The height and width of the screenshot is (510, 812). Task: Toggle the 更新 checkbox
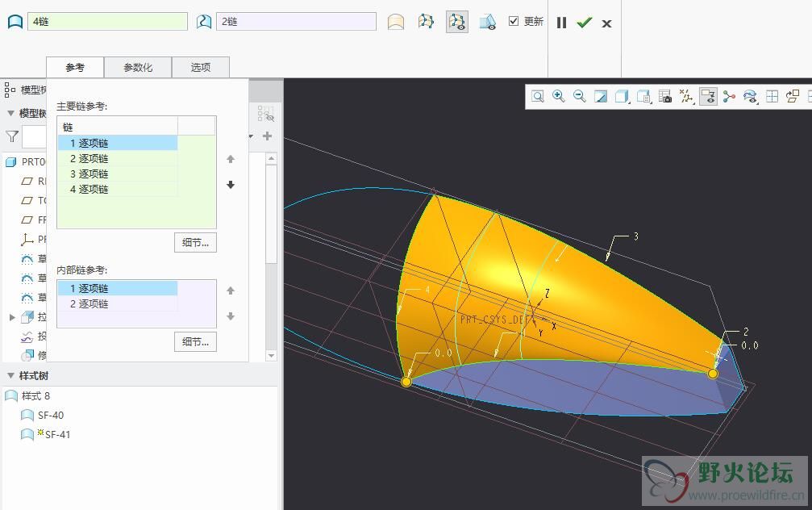click(513, 21)
